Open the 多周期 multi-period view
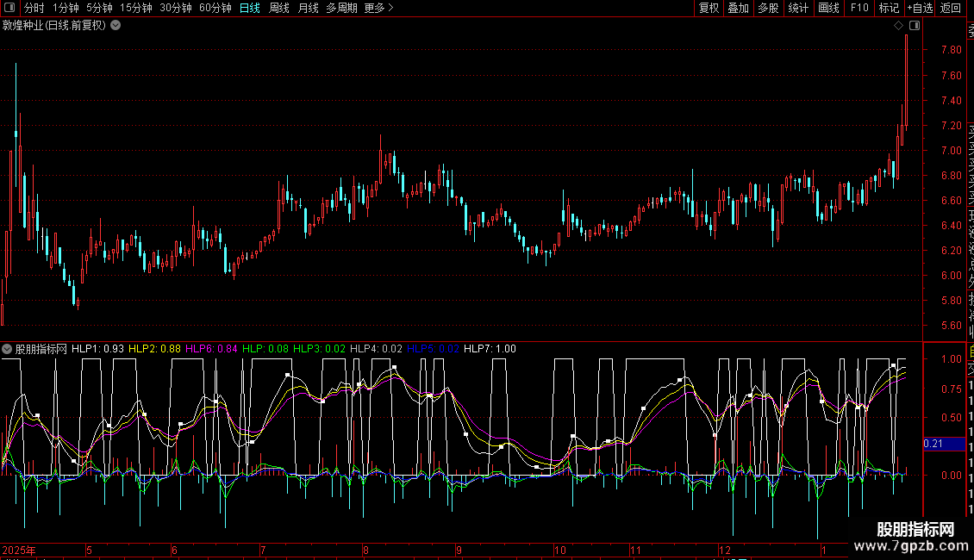 pos(342,8)
